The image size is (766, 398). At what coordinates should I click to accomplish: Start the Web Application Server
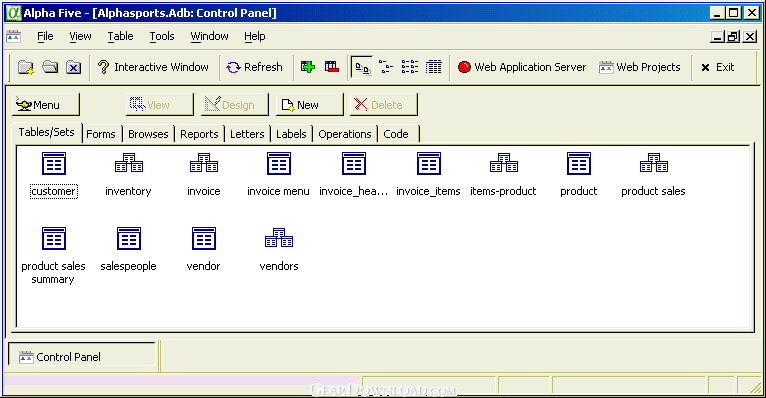522,67
